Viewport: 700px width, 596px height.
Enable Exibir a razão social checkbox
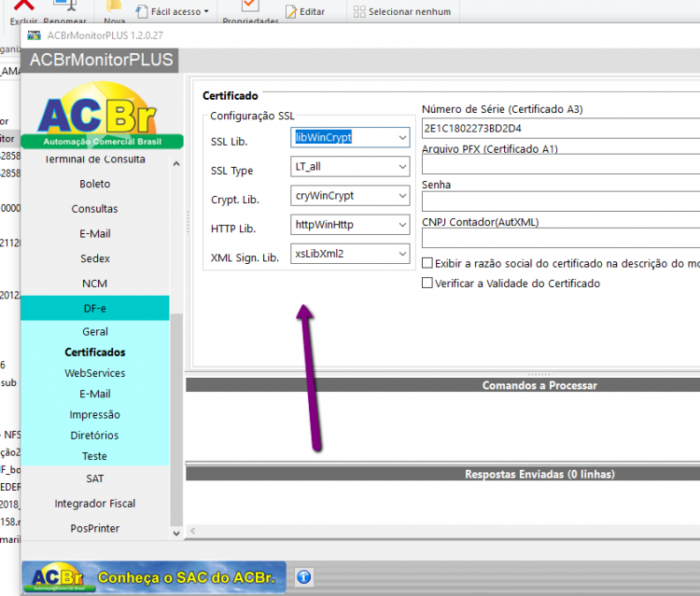point(427,263)
